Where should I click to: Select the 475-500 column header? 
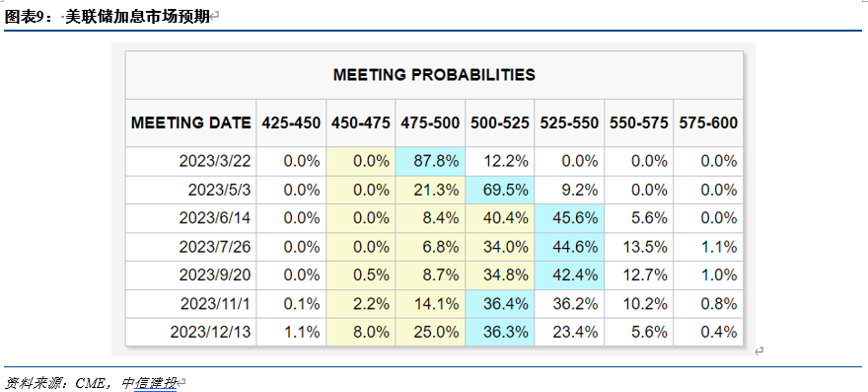pyautogui.click(x=430, y=123)
